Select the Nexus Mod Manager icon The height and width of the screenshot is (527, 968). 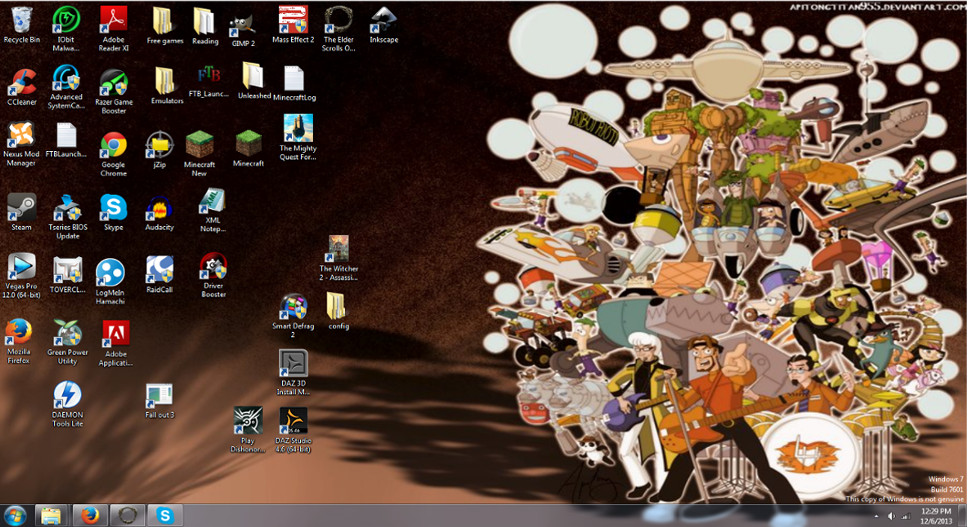(x=22, y=144)
